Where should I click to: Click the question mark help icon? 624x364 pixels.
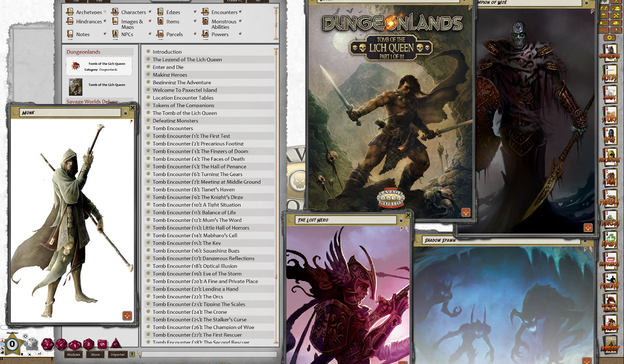132,354
